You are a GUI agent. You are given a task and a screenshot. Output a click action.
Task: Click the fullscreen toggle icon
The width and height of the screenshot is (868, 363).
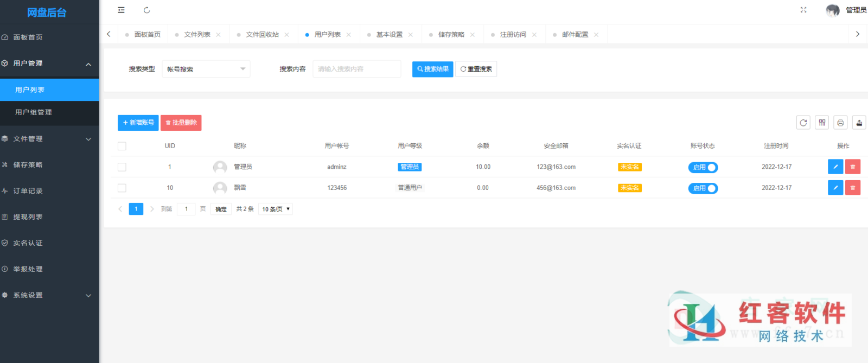tap(803, 10)
